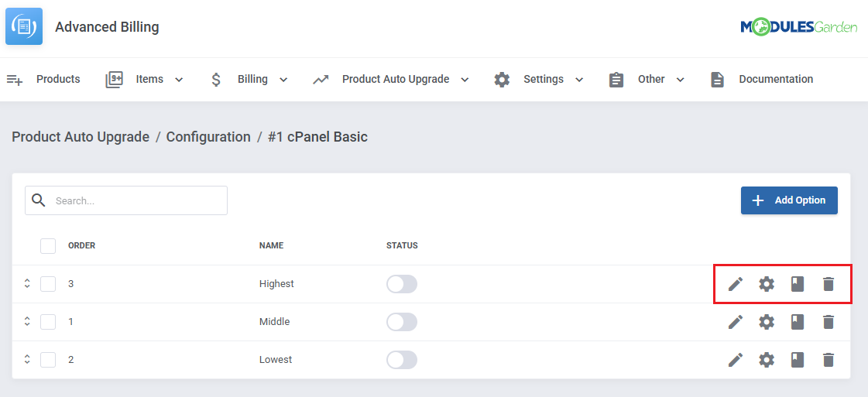Expand the Product Auto Upgrade dropdown chevron
Screen dimensions: 868x397
[465, 80]
